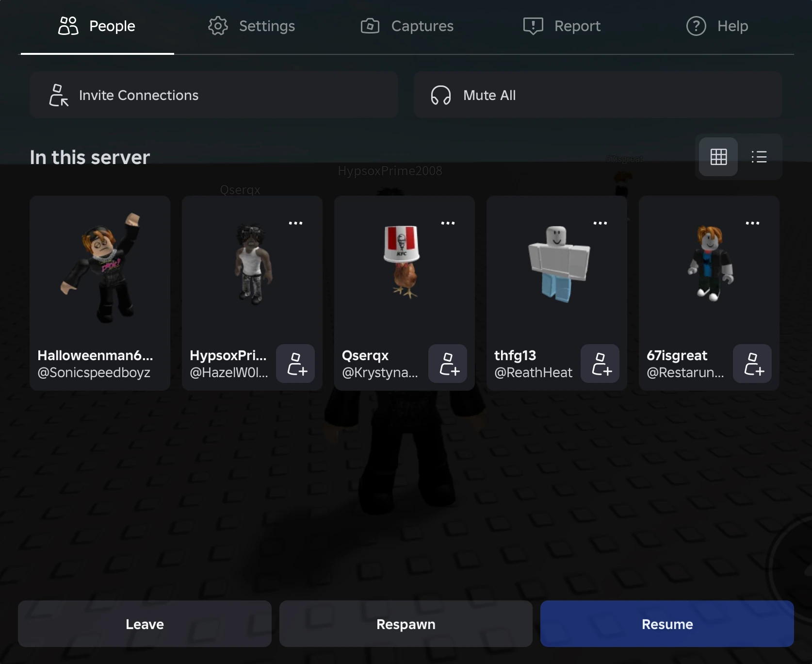This screenshot has width=812, height=664.
Task: Switch player list to list view
Action: (759, 157)
